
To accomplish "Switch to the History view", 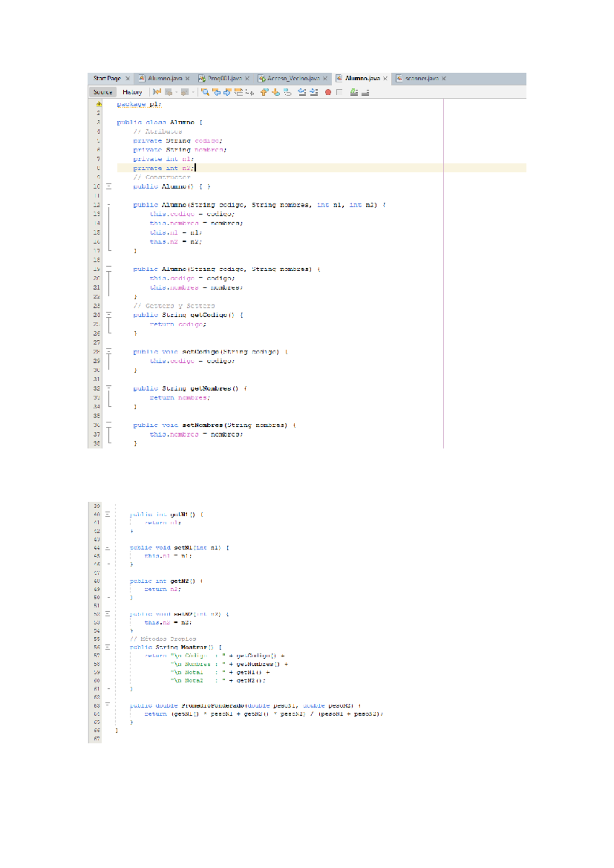I will (132, 92).
